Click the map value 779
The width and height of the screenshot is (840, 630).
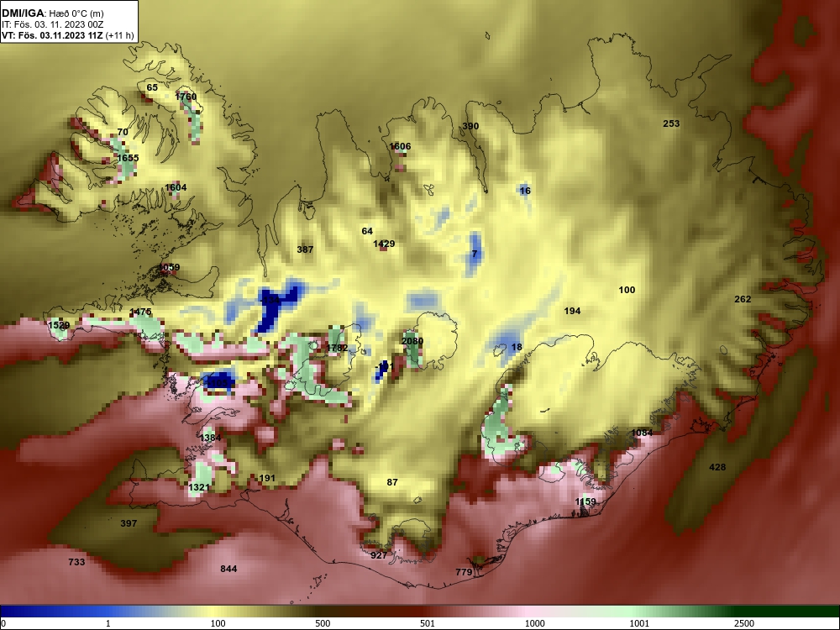pyautogui.click(x=464, y=572)
